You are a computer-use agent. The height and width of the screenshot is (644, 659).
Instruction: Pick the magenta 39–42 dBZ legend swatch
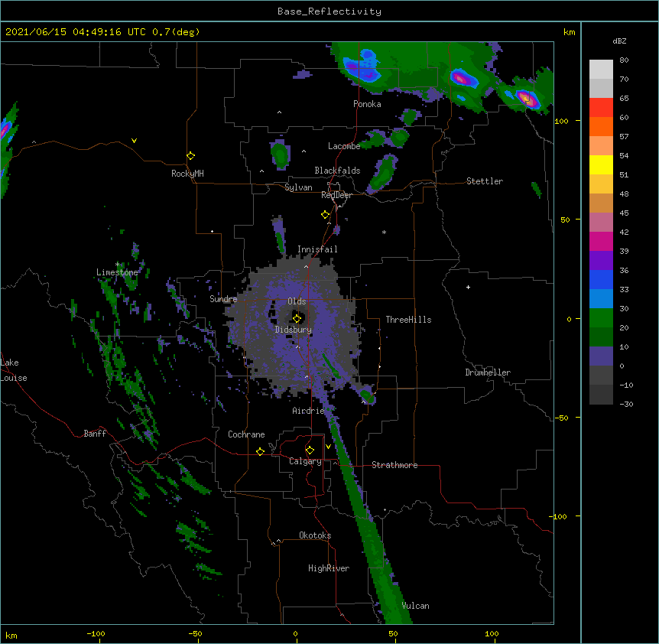click(x=601, y=241)
